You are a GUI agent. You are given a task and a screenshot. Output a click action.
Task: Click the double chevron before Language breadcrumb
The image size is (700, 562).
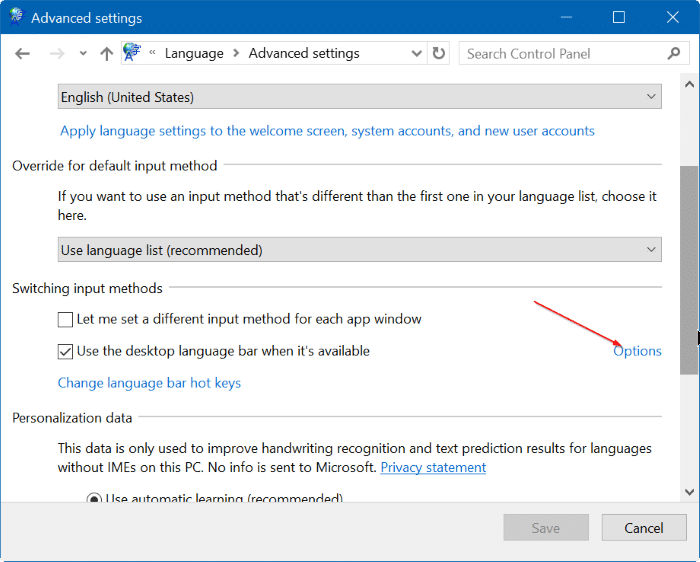pyautogui.click(x=152, y=53)
